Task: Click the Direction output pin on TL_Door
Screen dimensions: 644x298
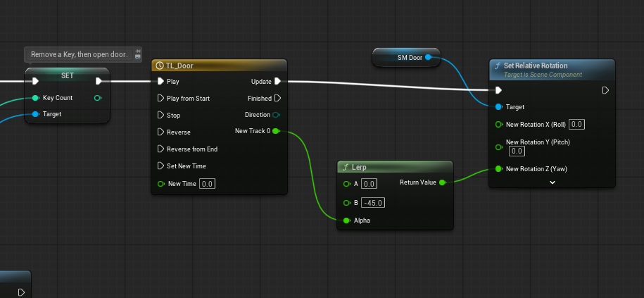Action: click(277, 115)
